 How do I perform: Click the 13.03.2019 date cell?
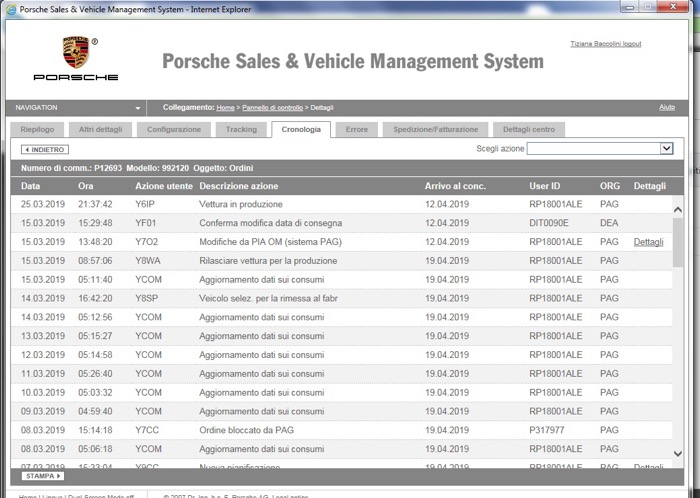pyautogui.click(x=43, y=336)
